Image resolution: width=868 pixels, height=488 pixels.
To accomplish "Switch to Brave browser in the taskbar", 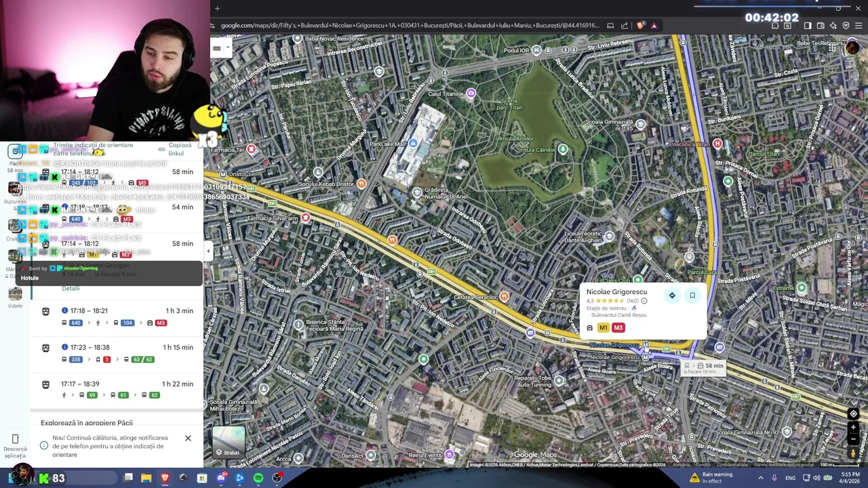I will tap(165, 479).
